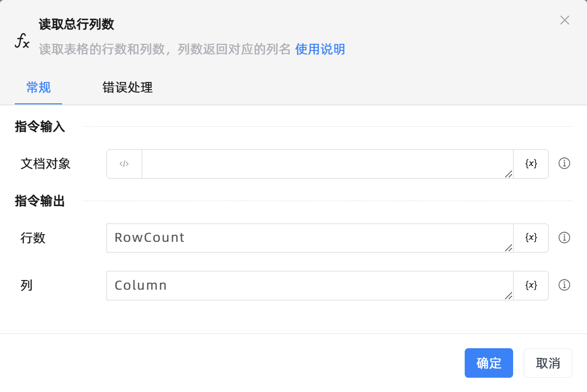Show info tooltip for 列
Image resolution: width=587 pixels, height=392 pixels.
pos(564,285)
